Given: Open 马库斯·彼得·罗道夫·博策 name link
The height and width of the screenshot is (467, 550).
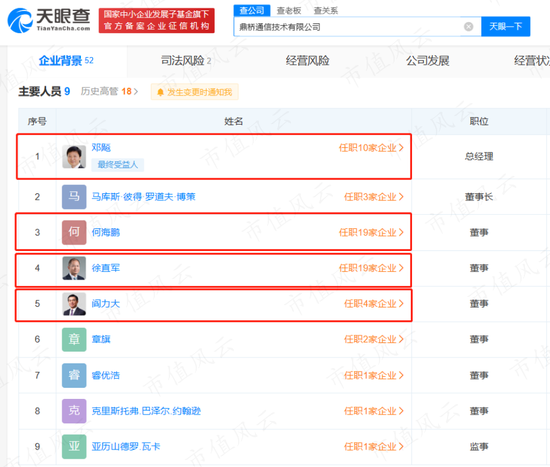Looking at the screenshot, I should click(x=143, y=197).
